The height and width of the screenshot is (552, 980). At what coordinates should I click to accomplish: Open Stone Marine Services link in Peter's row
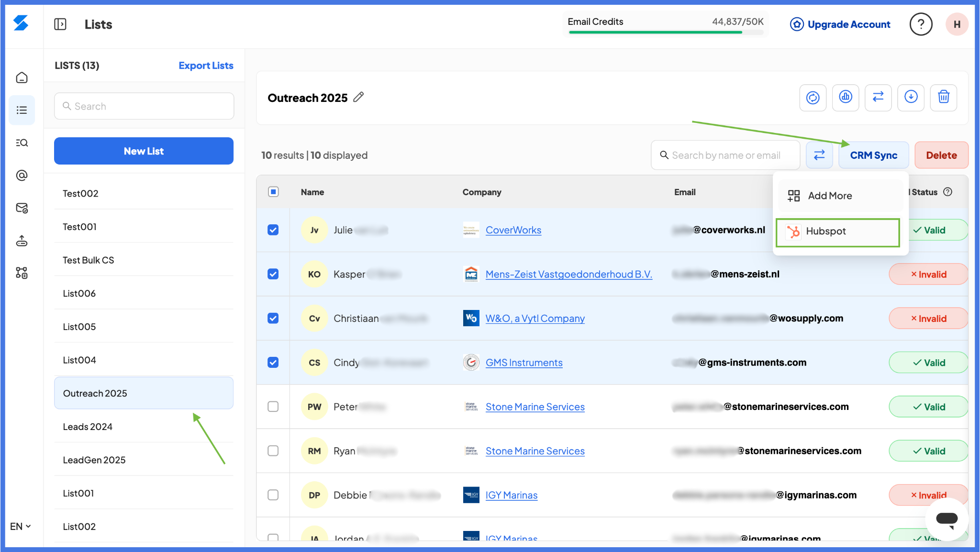coord(535,407)
